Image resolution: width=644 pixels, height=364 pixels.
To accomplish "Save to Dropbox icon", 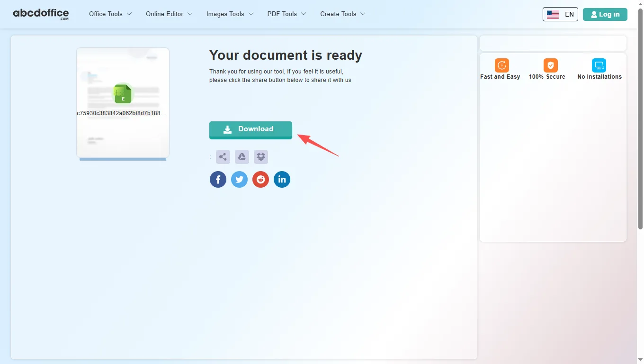I will coord(261,157).
